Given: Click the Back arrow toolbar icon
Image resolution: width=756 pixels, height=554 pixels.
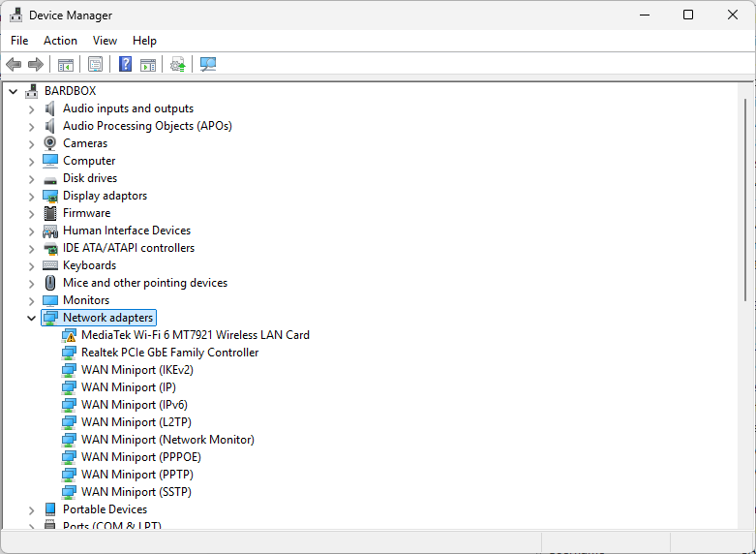Looking at the screenshot, I should [x=14, y=64].
